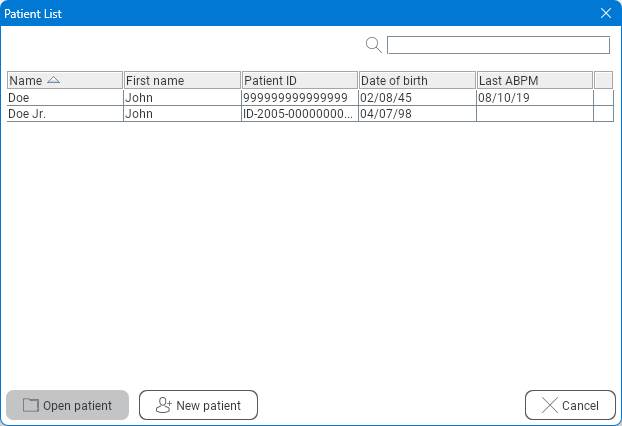This screenshot has height=426, width=622.
Task: Click the Open patient button
Action: 67,405
